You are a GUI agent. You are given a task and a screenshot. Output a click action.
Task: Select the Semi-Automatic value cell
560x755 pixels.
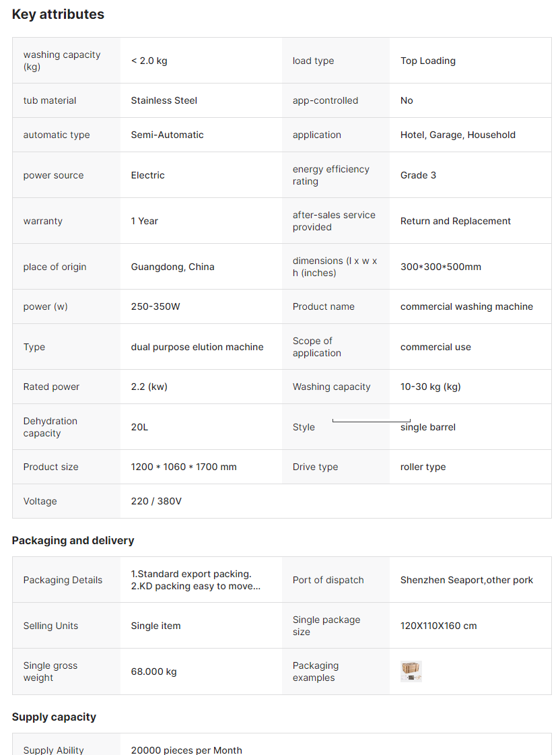click(x=167, y=135)
